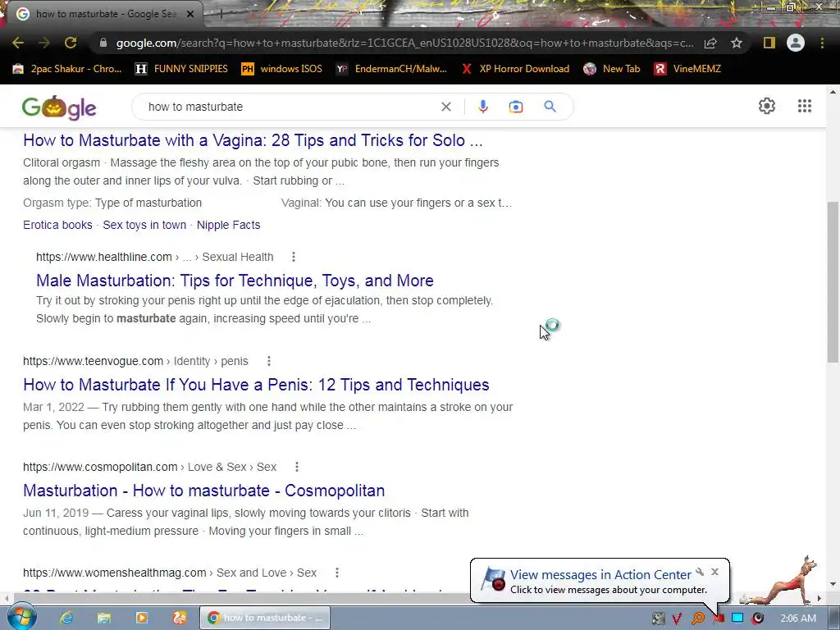Open the wrench options in notification balloon
Screen dimensions: 840x630
click(699, 572)
